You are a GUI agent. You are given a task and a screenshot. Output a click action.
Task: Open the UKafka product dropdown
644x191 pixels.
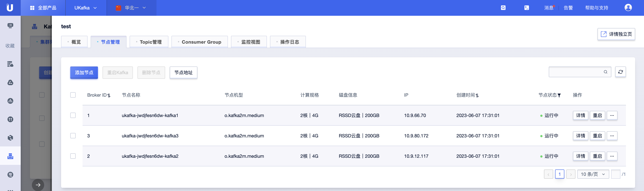tap(86, 8)
